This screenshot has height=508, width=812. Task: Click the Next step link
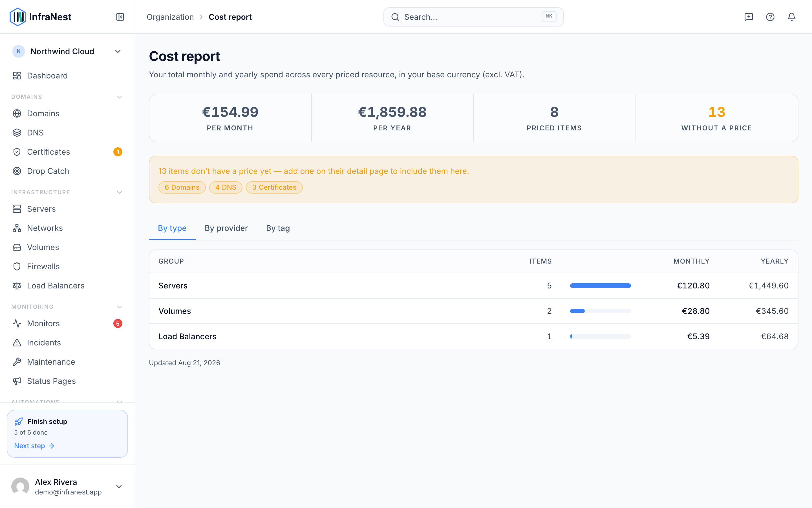pos(34,446)
